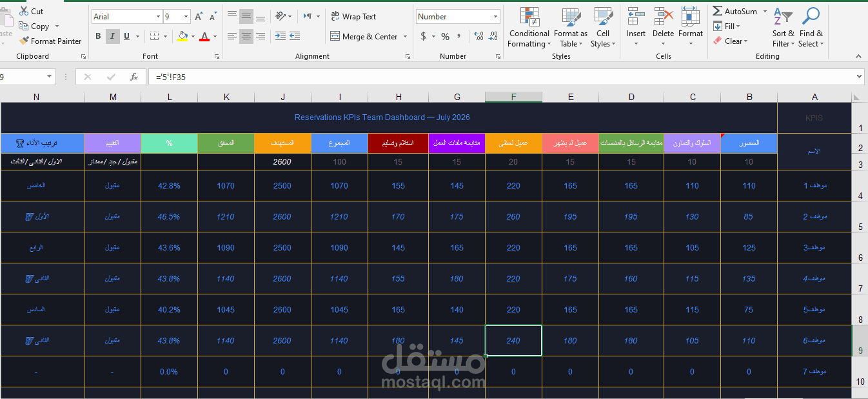Toggle Bold formatting

pyautogui.click(x=98, y=36)
